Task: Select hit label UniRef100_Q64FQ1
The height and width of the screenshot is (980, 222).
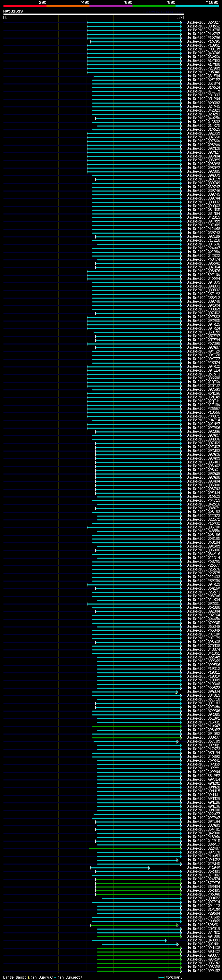Action: pyautogui.click(x=203, y=829)
